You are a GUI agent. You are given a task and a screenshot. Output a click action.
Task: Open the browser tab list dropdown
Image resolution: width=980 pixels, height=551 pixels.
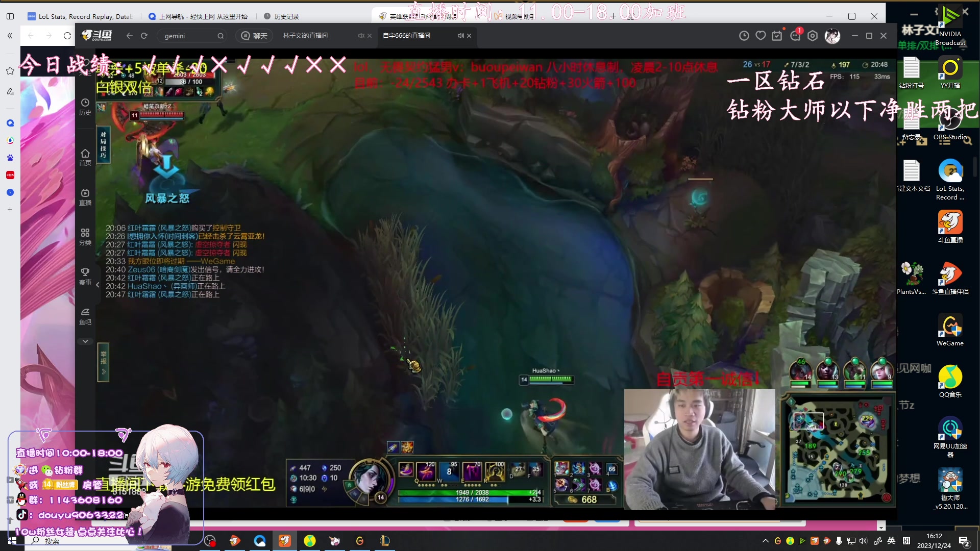click(x=630, y=16)
